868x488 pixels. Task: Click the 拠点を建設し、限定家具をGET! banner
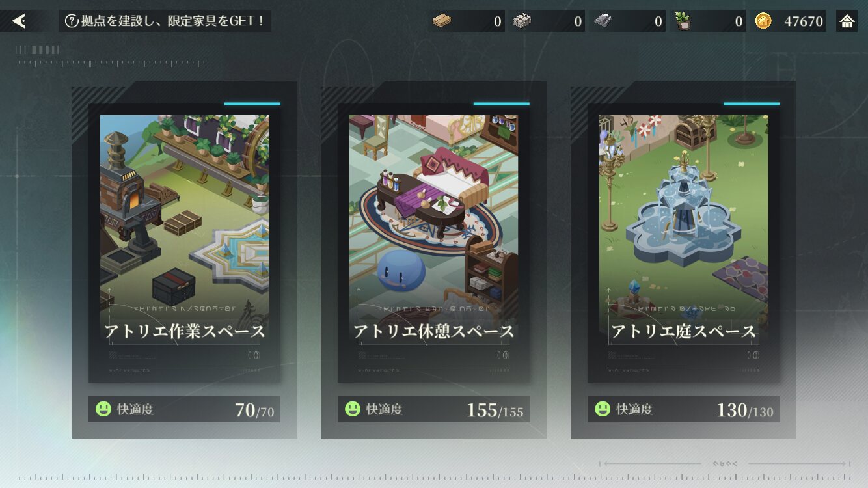pos(165,21)
